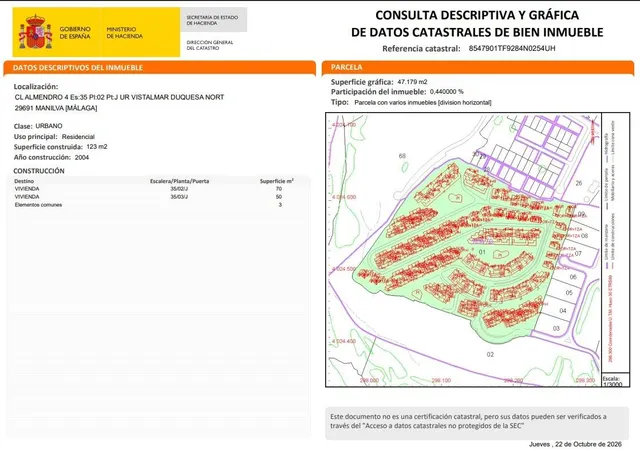The height and width of the screenshot is (452, 640).
Task: Click the Clase value 'URBANO'
Action: [x=49, y=126]
